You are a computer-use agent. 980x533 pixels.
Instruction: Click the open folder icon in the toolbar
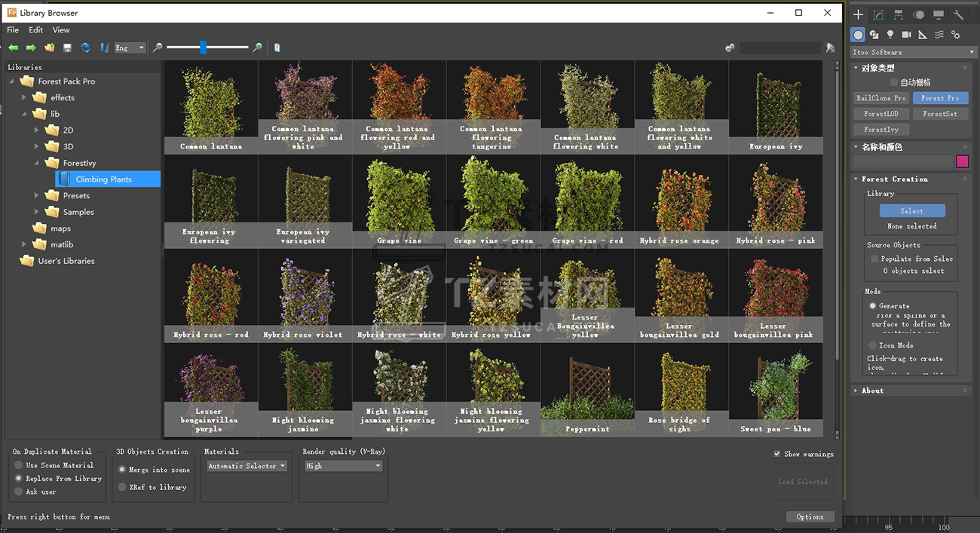click(49, 47)
